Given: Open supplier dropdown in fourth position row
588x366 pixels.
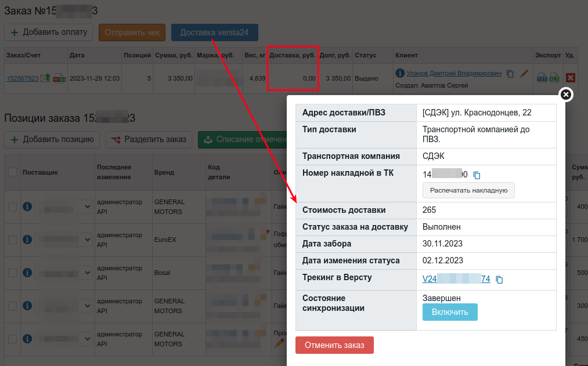Looking at the screenshot, I should pyautogui.click(x=64, y=306).
